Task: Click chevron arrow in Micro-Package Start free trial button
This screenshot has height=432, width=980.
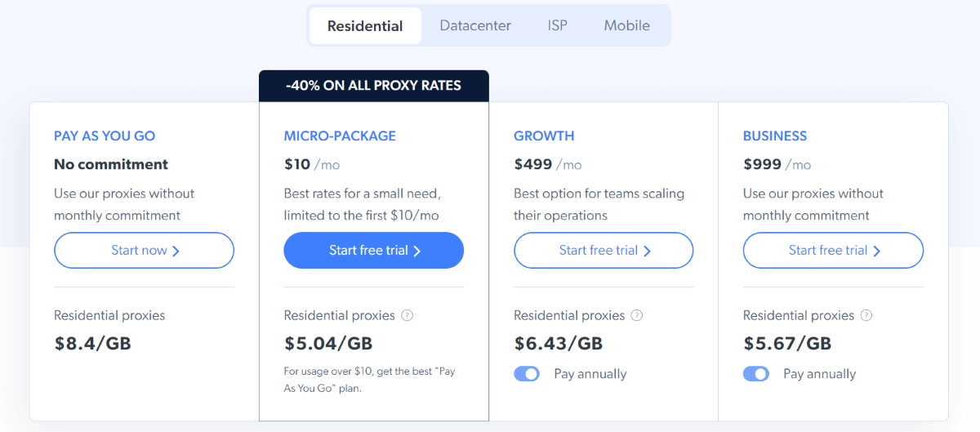Action: click(416, 251)
